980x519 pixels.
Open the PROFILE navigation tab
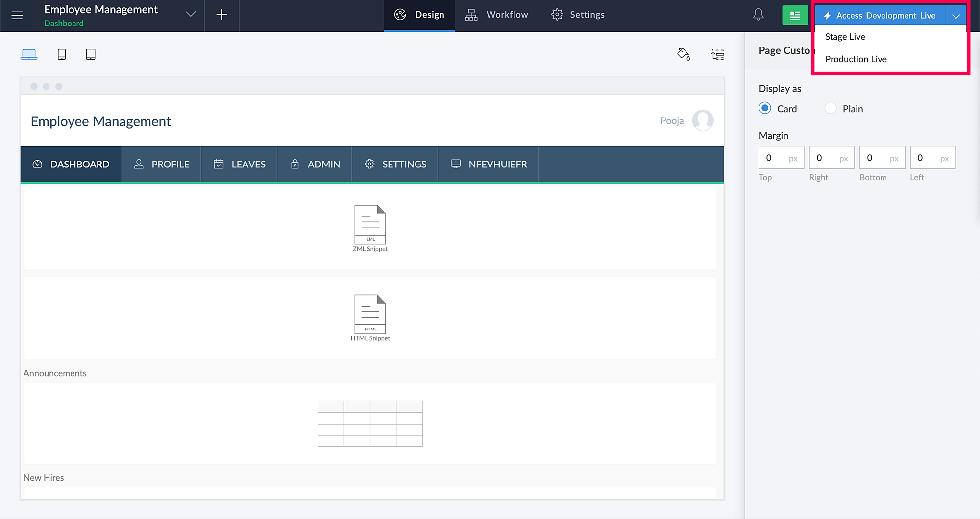click(x=161, y=165)
